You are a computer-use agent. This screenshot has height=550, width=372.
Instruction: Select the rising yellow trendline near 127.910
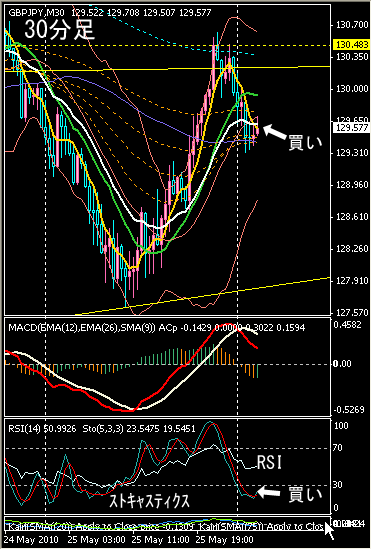(203, 296)
